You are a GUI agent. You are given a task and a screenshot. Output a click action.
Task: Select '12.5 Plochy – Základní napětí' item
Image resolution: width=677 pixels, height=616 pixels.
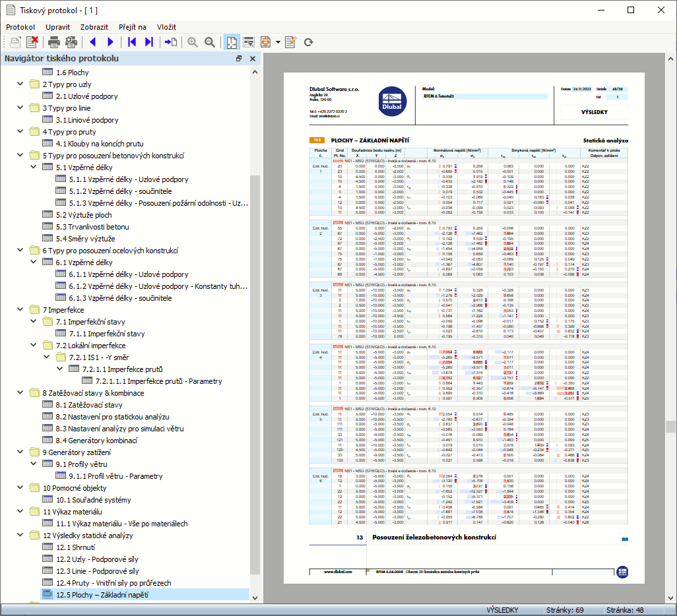(102, 595)
